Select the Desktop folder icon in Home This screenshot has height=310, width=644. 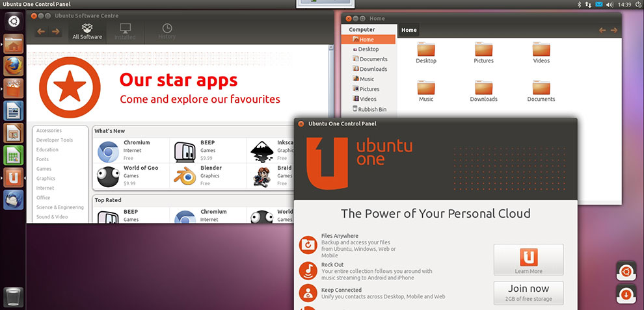pyautogui.click(x=426, y=53)
